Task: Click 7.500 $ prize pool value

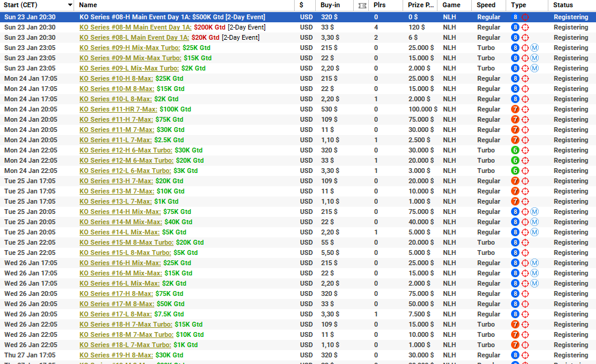Action: pos(419,315)
